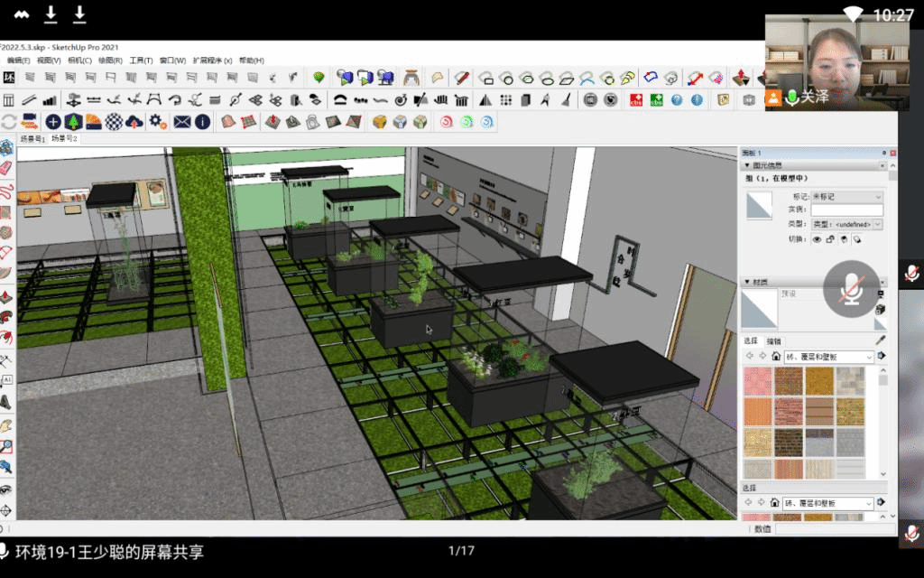Click the red spiral toolbar icon

point(446,122)
